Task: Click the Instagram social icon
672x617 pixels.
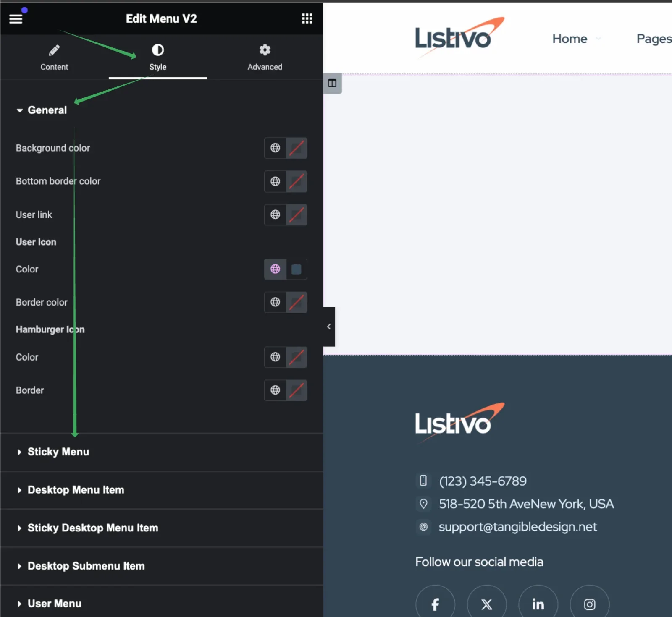Action: pos(589,604)
